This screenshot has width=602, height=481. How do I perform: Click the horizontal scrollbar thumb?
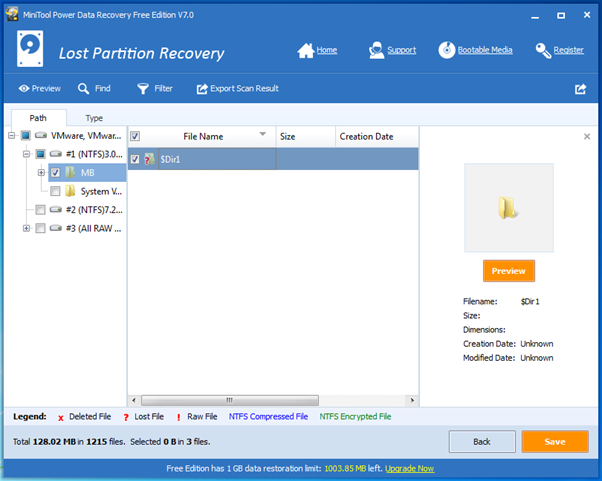230,400
